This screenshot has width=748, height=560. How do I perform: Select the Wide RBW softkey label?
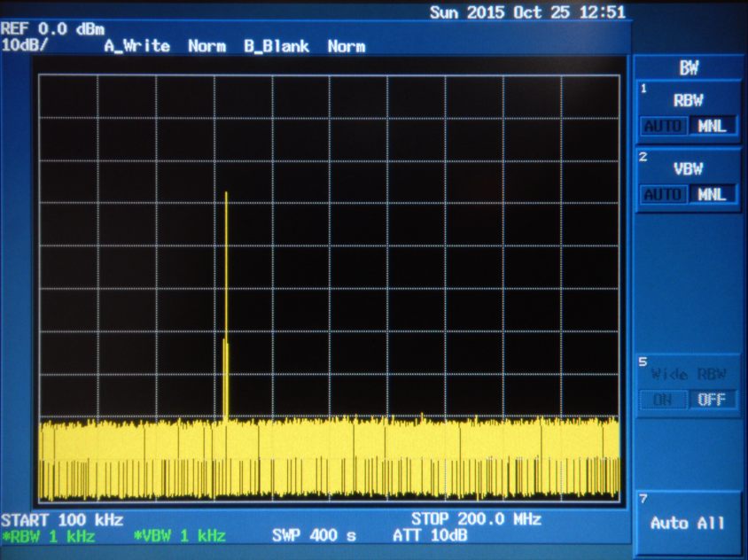tap(689, 374)
